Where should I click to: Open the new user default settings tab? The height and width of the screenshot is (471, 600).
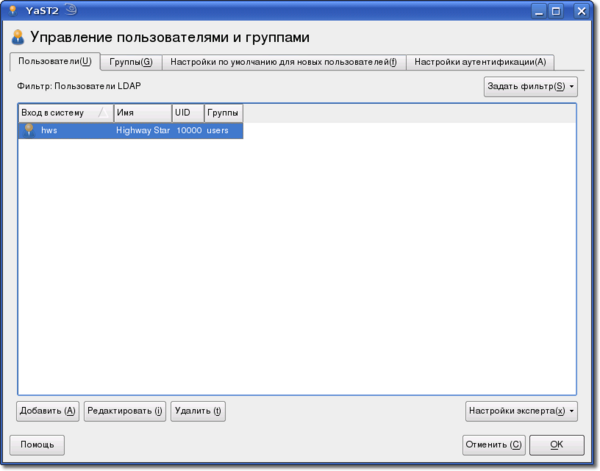[283, 62]
